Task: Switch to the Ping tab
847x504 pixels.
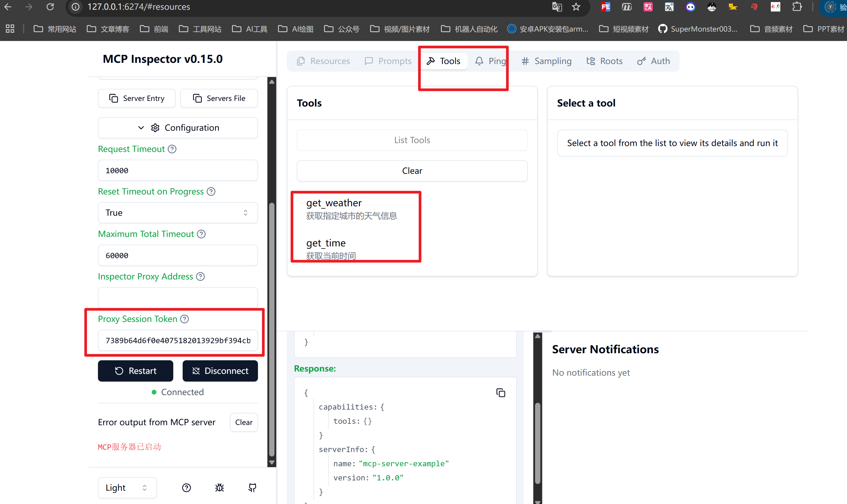Action: point(490,61)
